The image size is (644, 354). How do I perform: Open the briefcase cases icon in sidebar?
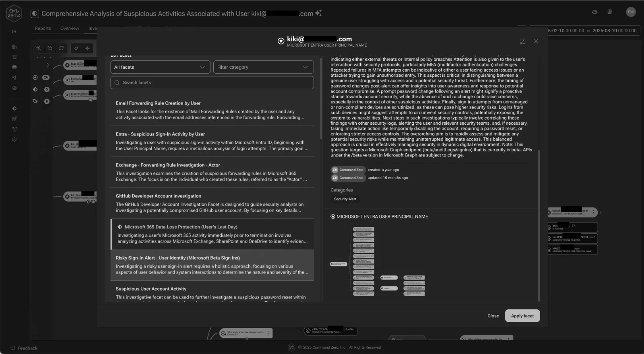(x=14, y=67)
